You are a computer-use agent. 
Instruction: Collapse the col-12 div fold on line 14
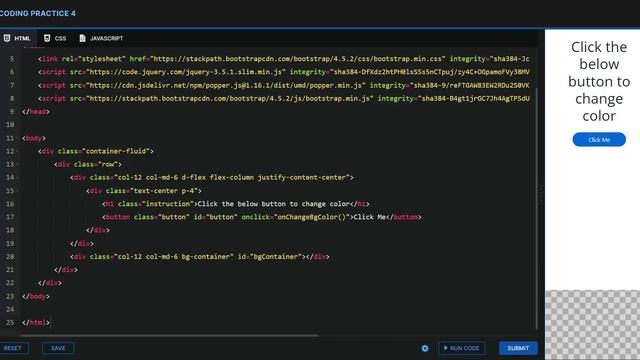(x=17, y=178)
